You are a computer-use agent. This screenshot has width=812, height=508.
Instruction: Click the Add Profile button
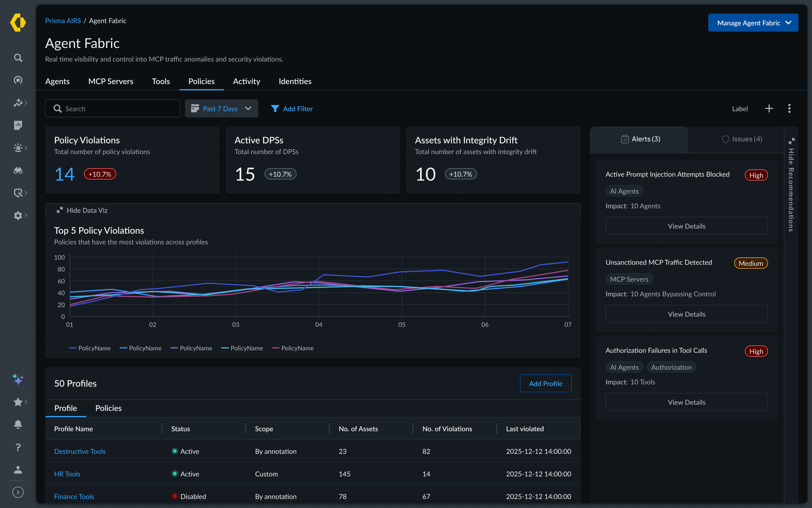546,383
